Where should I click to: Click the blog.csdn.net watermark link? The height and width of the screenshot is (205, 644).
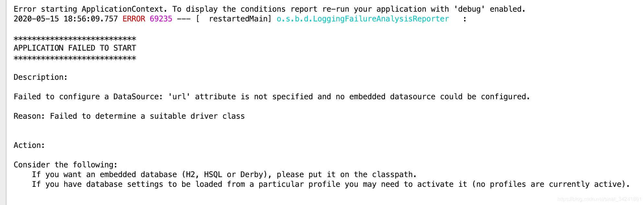pos(599,199)
